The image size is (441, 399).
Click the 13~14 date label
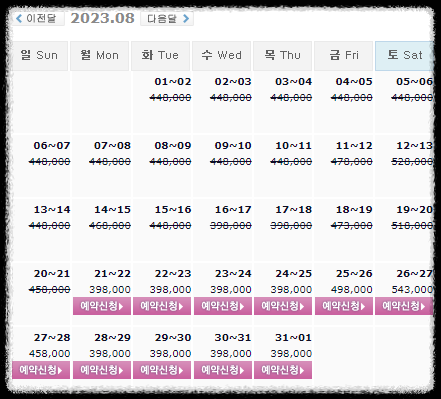click(x=52, y=210)
